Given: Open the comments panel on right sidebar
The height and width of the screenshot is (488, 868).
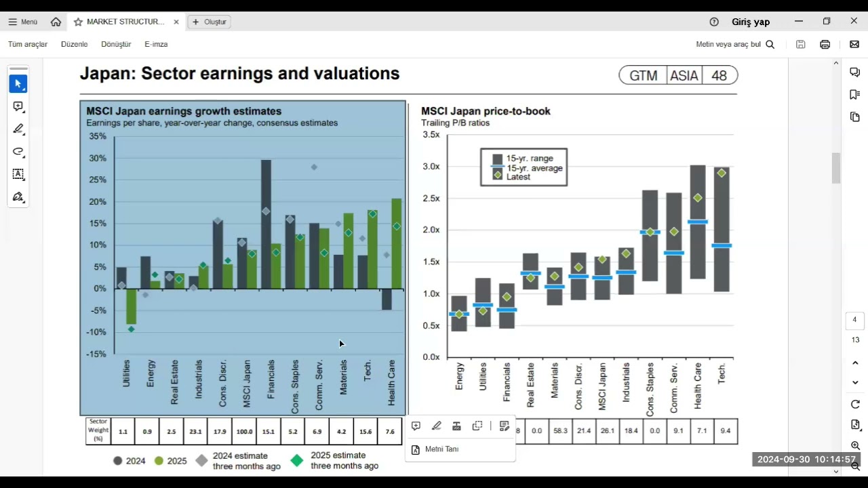Looking at the screenshot, I should [854, 73].
